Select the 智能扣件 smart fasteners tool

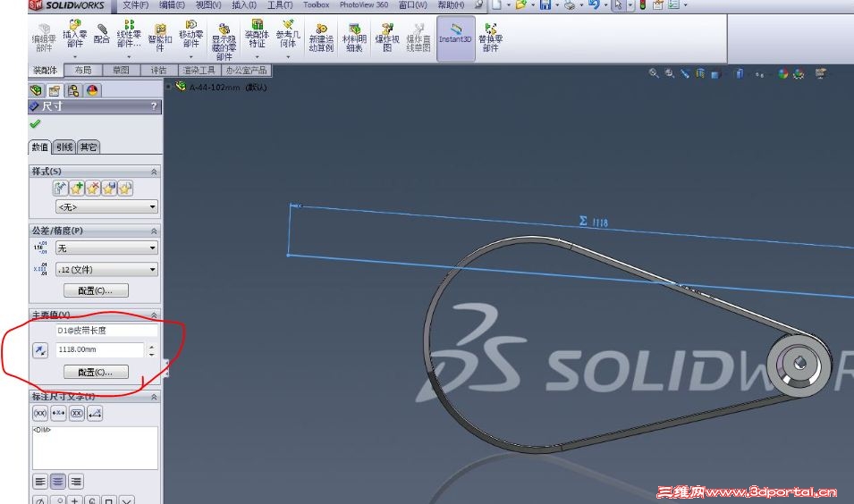160,38
